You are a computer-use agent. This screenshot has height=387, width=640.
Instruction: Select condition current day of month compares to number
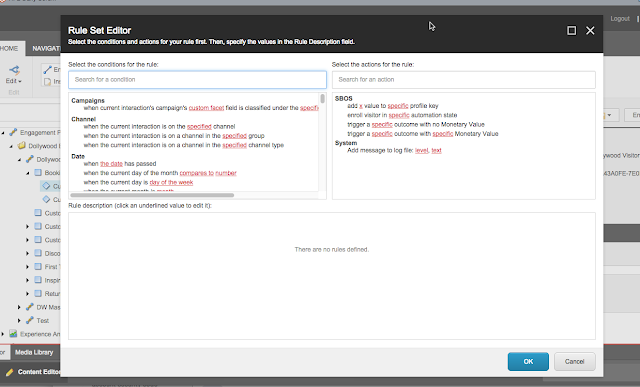coord(160,173)
